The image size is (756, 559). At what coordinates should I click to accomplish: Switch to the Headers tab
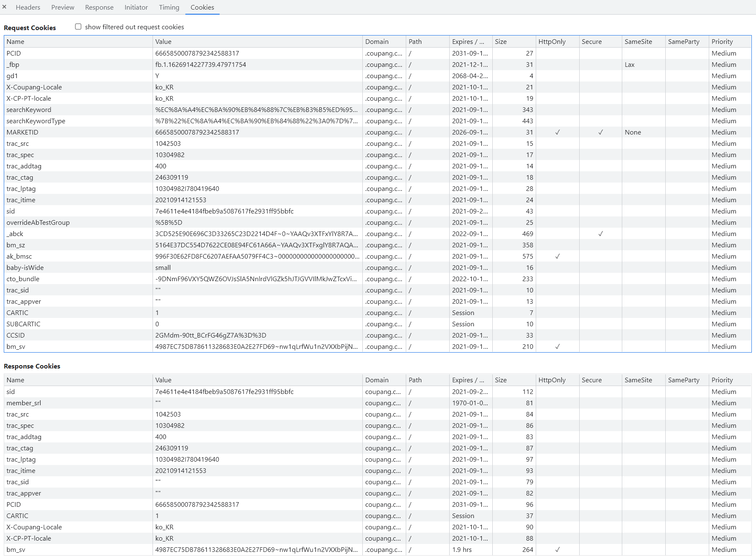pyautogui.click(x=28, y=7)
